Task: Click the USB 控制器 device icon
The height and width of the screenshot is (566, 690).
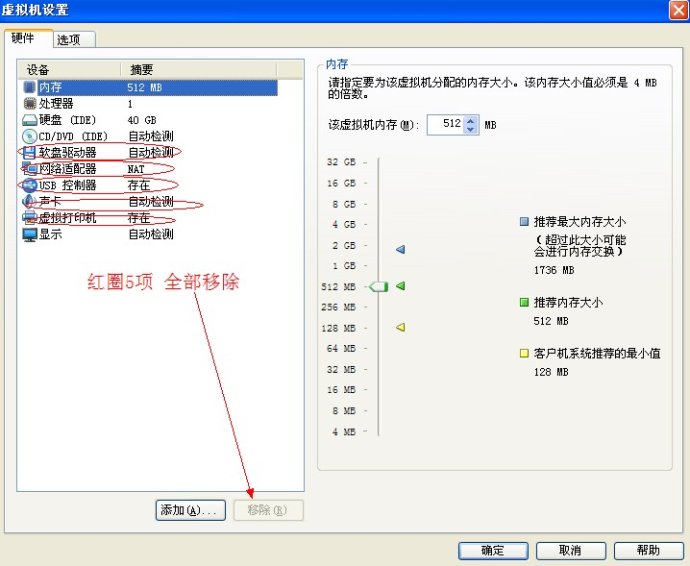Action: tap(29, 185)
